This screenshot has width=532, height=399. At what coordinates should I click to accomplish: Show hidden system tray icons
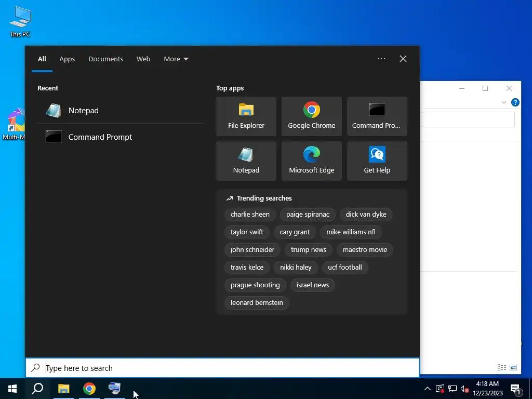428,389
